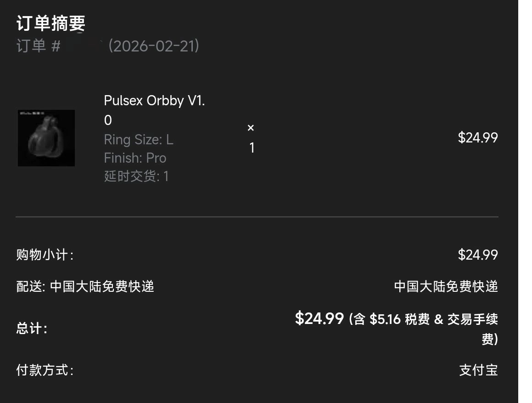Image resolution: width=532 pixels, height=403 pixels.
Task: Click the 支付宝 payment method value
Action: [478, 370]
